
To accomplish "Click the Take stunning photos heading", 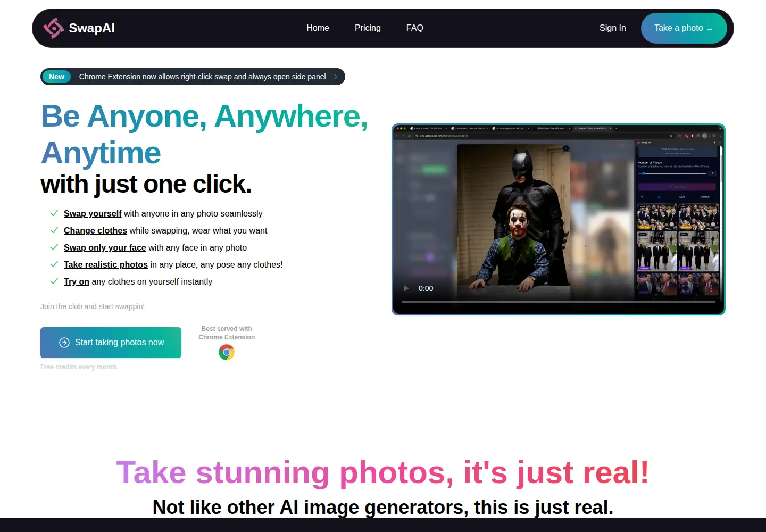I will coord(383,472).
